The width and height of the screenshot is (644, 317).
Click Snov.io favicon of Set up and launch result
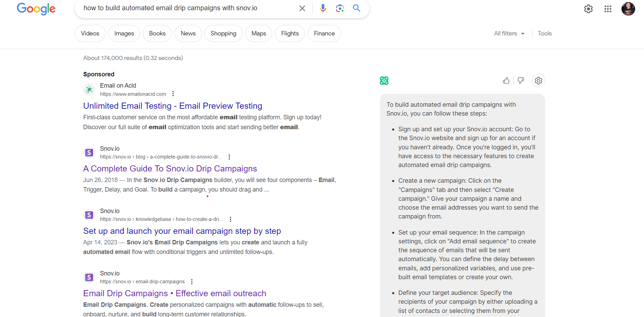(89, 215)
